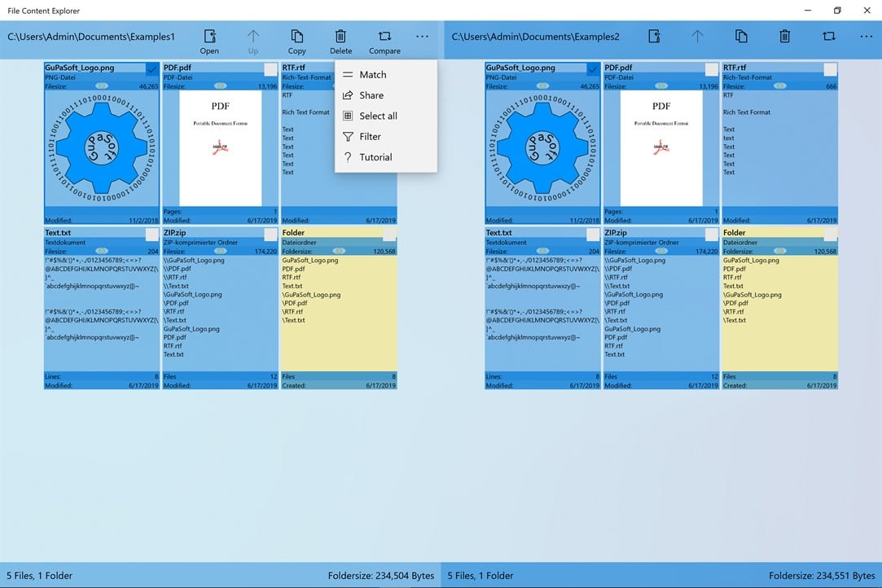Click the Open icon in left pane
Screen dimensions: 882x588
[x=209, y=37]
